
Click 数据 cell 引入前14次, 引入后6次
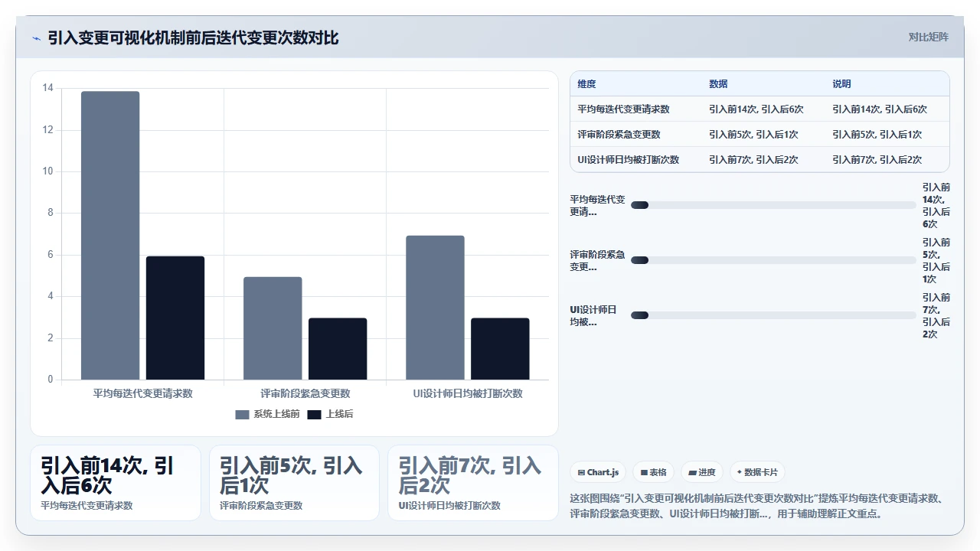click(756, 109)
